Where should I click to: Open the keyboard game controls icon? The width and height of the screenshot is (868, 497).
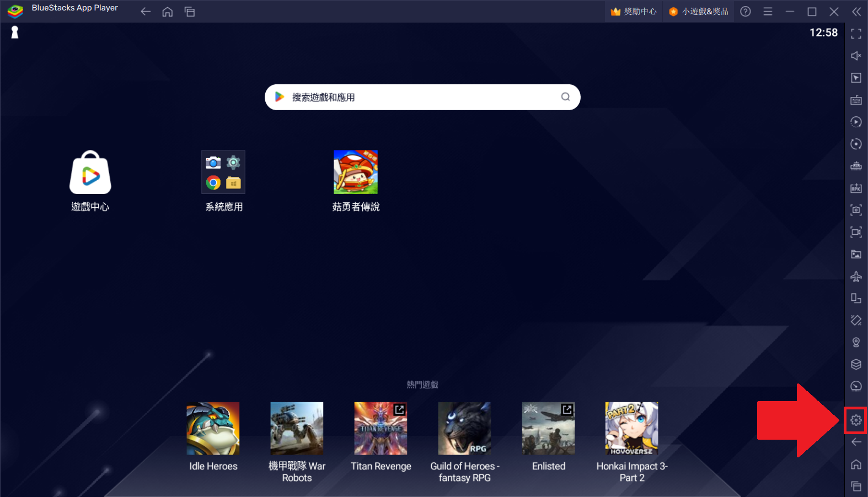coord(856,100)
